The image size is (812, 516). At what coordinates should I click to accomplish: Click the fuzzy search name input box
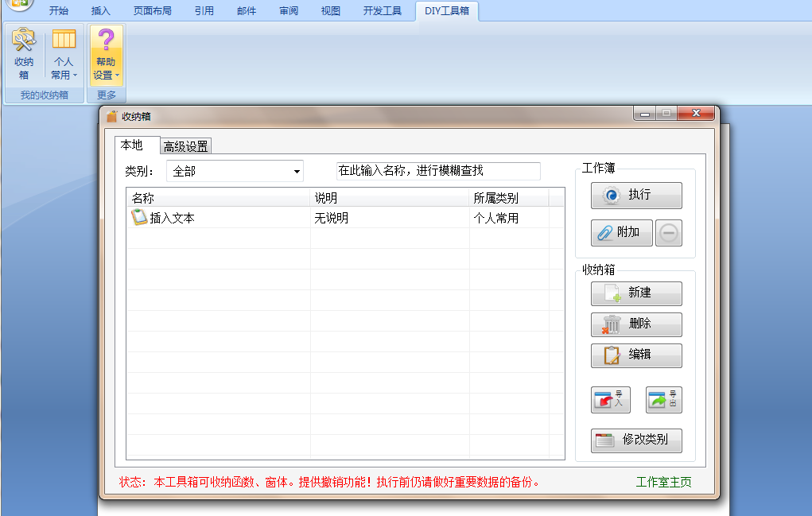(438, 171)
